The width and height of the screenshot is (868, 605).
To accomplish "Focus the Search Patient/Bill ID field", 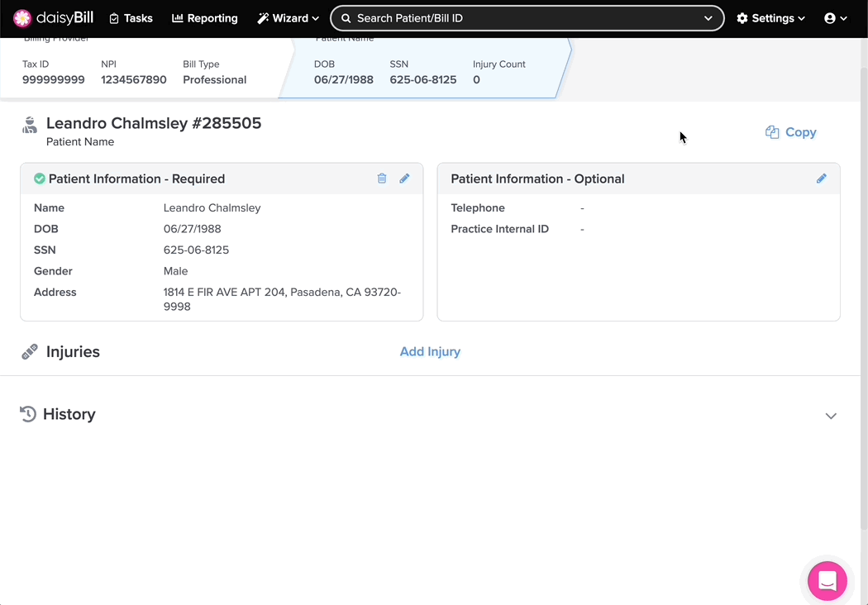I will point(521,18).
